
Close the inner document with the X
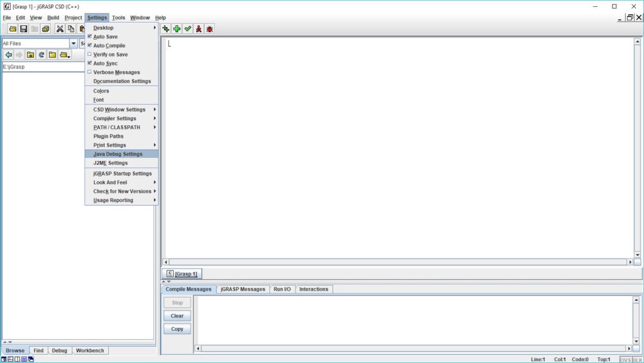(x=639, y=18)
